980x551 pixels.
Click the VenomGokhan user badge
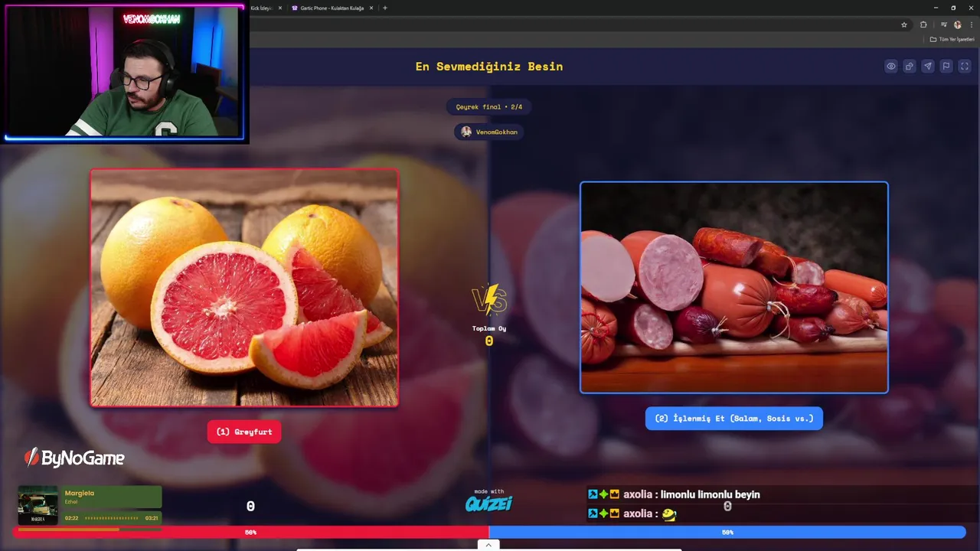[488, 132]
